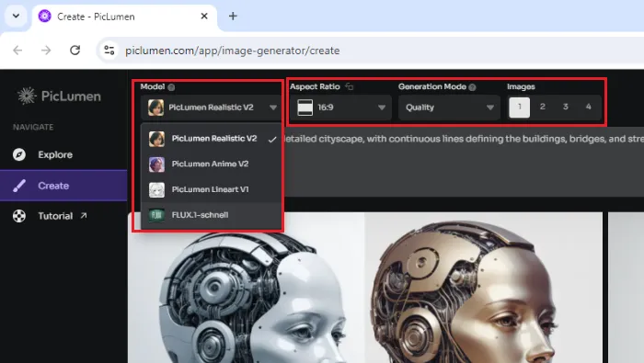The image size is (644, 363).
Task: Open the bronze robot head image
Action: point(484,288)
